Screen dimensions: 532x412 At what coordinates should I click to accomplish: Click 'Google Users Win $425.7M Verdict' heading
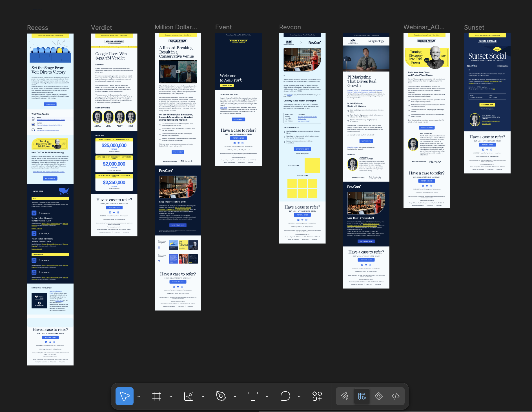111,56
